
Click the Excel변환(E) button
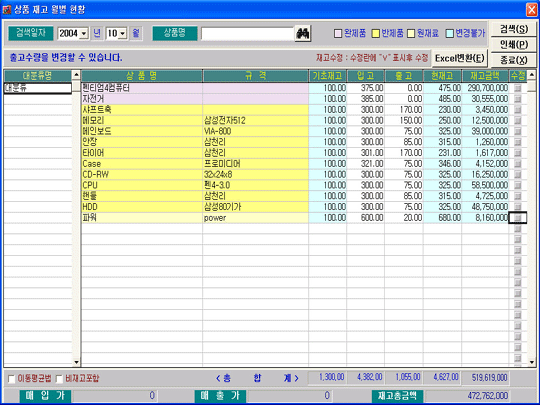(x=460, y=58)
